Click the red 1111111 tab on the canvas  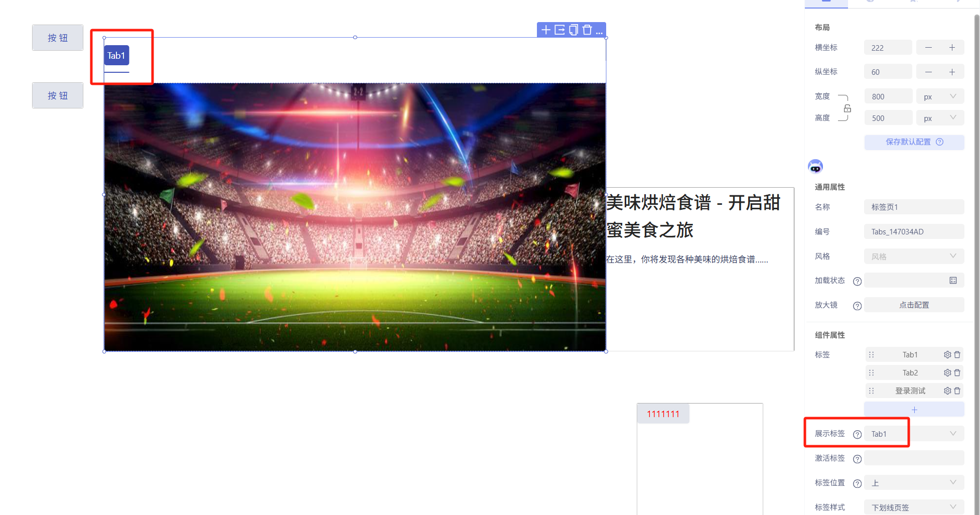pos(663,414)
